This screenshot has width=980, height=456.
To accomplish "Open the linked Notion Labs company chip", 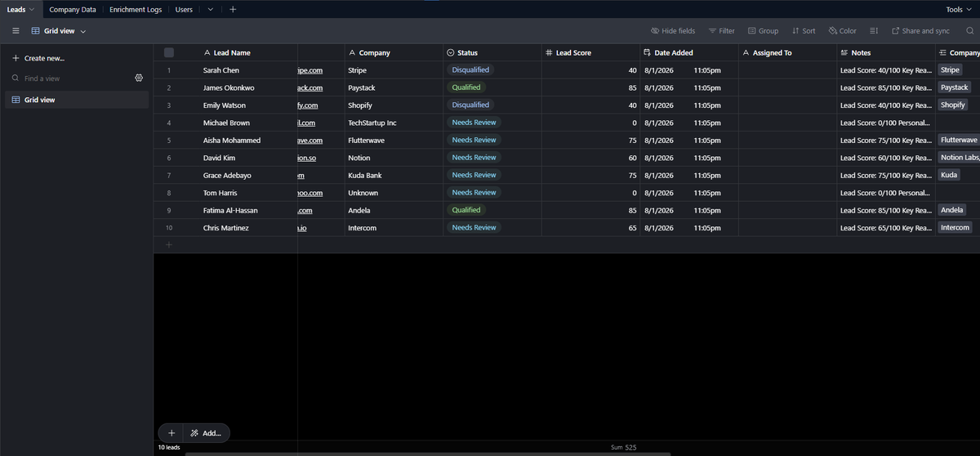I will click(x=959, y=158).
